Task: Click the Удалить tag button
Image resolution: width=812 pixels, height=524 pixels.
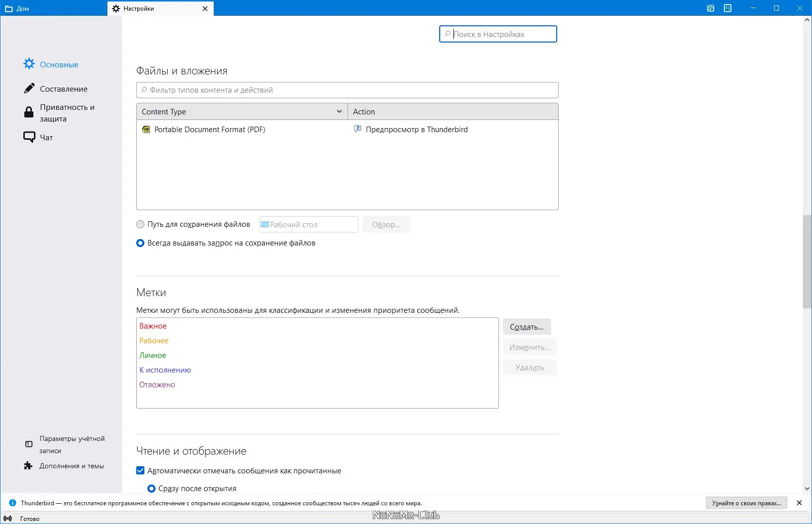Action: click(530, 368)
